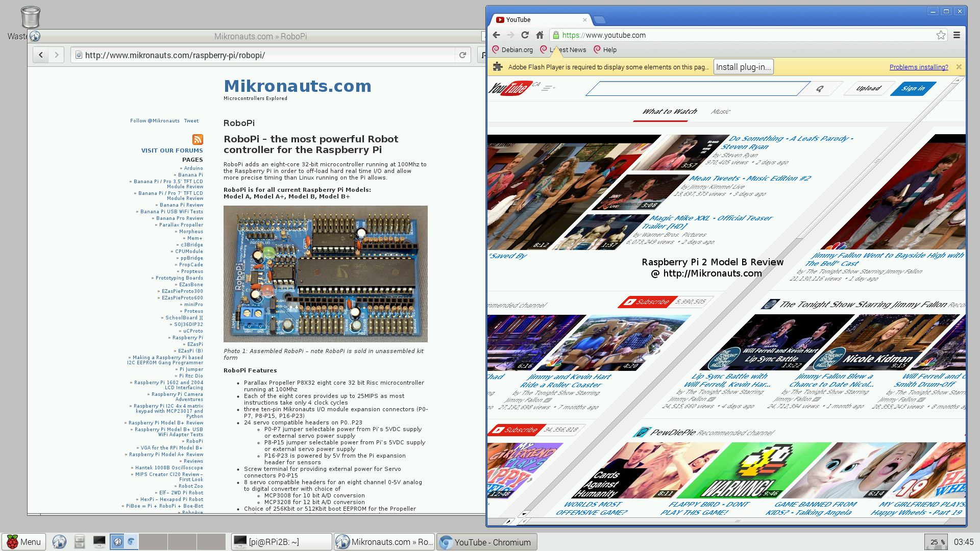Subscribe to Tonight Show Jimmy Fallon channel

[648, 302]
